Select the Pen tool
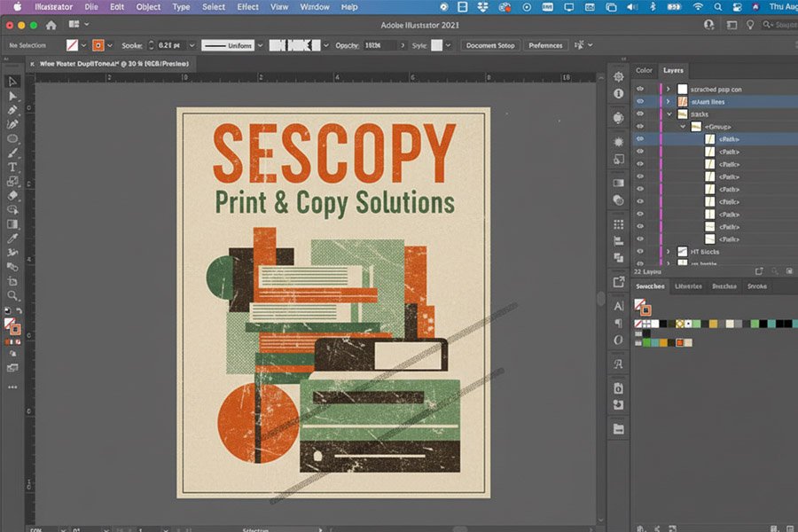 click(x=12, y=110)
